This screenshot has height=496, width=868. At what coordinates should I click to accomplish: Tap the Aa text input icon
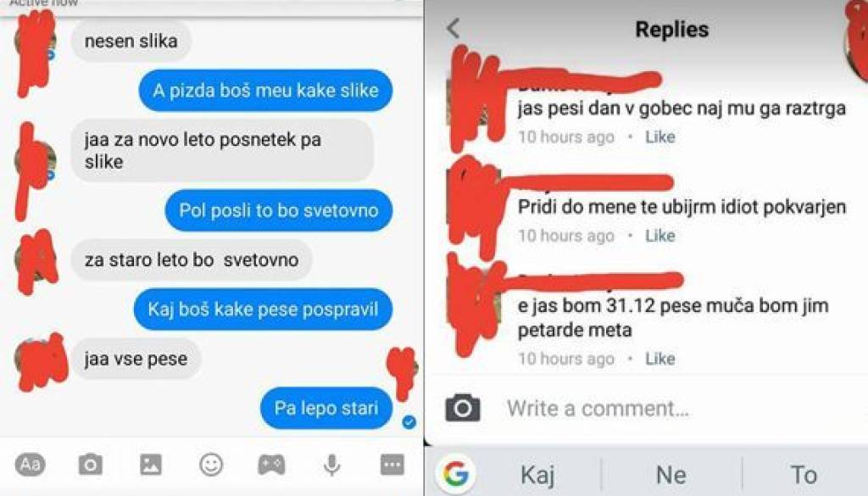(x=30, y=464)
